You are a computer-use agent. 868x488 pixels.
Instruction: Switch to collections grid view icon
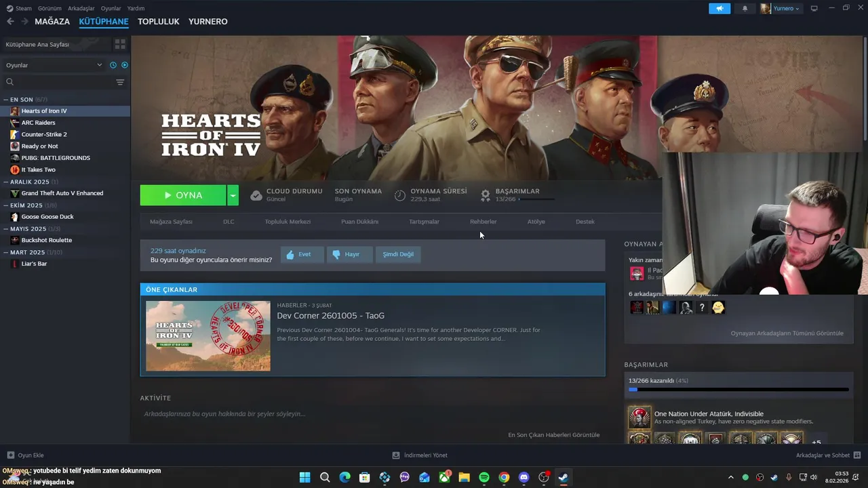(120, 44)
